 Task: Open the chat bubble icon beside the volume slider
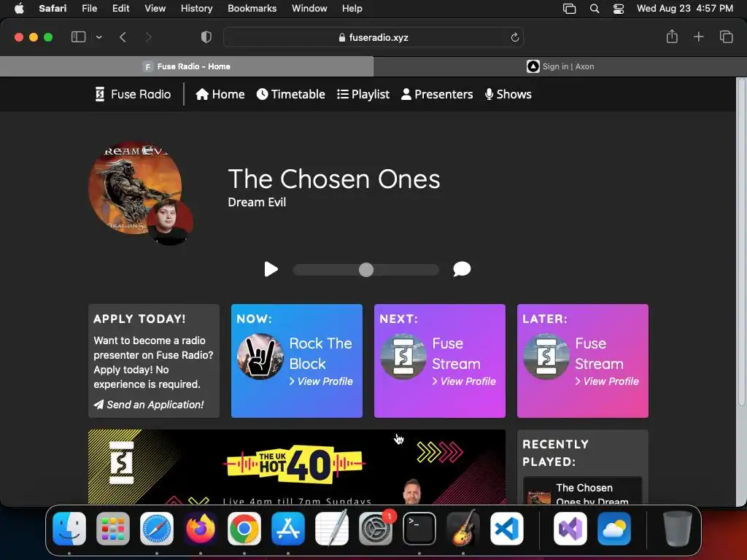[462, 269]
